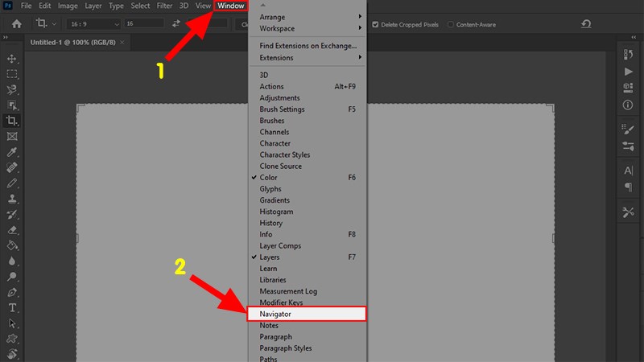644x362 pixels.
Task: Select the Lasso tool
Action: coord(11,89)
